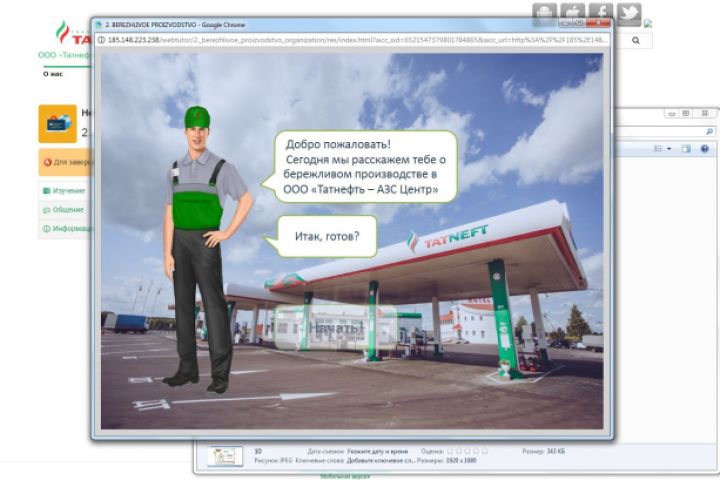720x480 pixels.
Task: Click the site info icon in address bar
Action: tap(101, 40)
